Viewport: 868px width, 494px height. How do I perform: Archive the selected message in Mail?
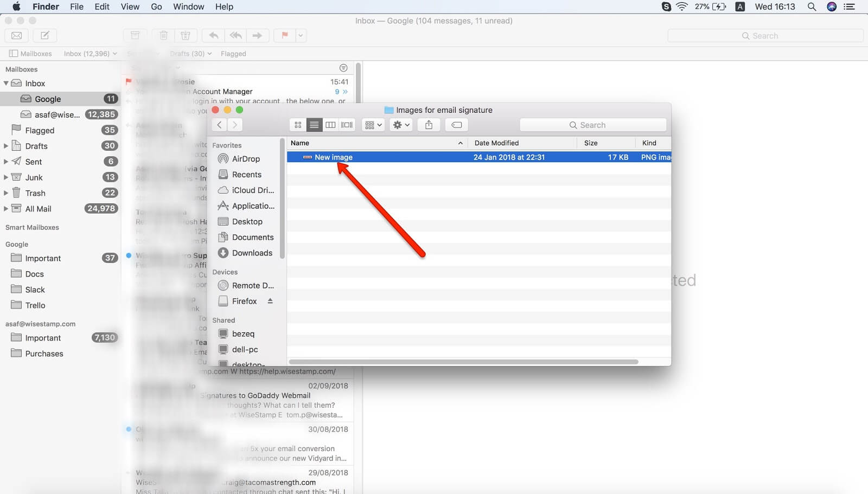pyautogui.click(x=135, y=35)
